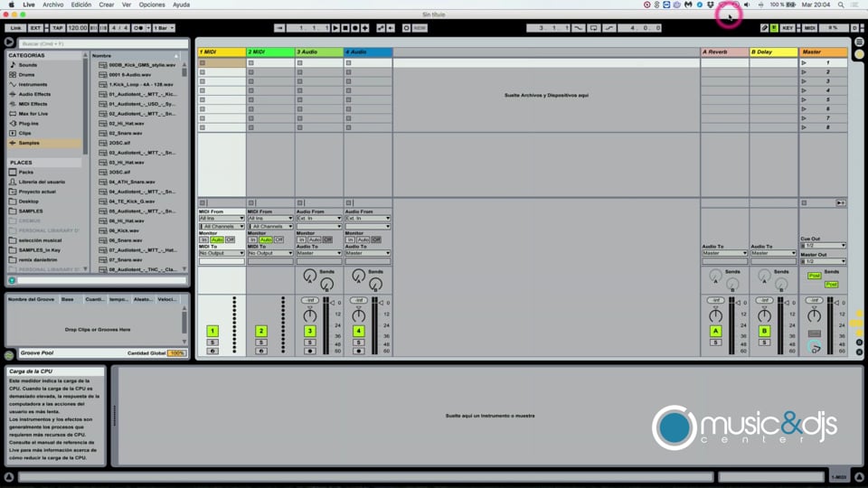Select the Master track header

pyautogui.click(x=823, y=52)
